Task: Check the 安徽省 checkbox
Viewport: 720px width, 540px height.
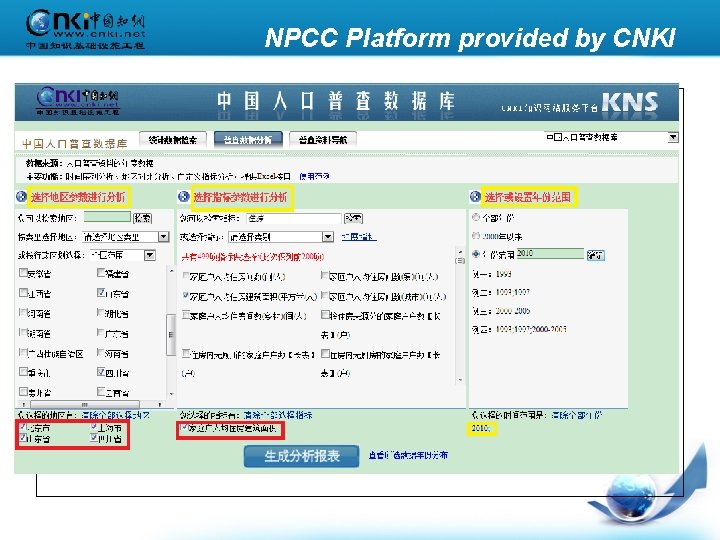Action: (x=23, y=273)
